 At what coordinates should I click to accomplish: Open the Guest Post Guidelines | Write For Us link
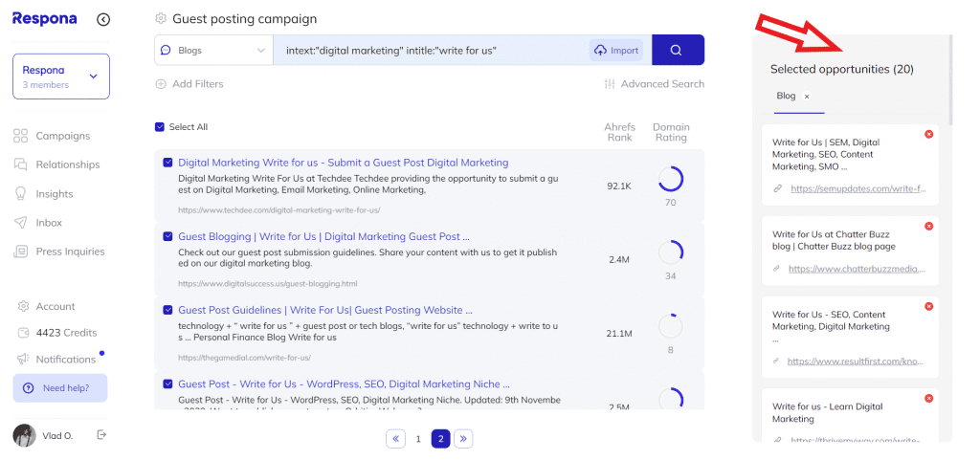click(x=325, y=310)
